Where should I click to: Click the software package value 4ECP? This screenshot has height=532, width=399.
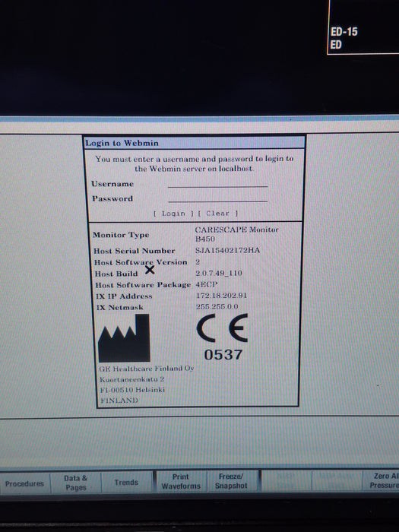pos(206,284)
